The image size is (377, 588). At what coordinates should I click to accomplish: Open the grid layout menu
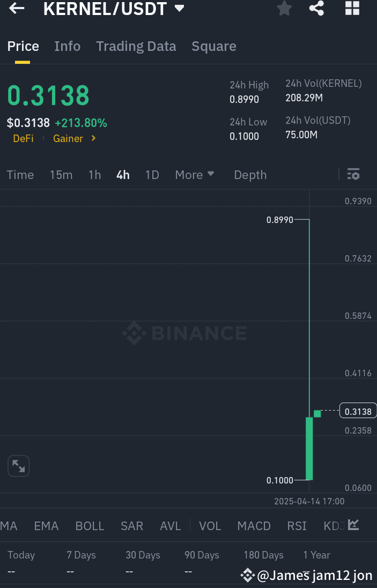tap(352, 9)
